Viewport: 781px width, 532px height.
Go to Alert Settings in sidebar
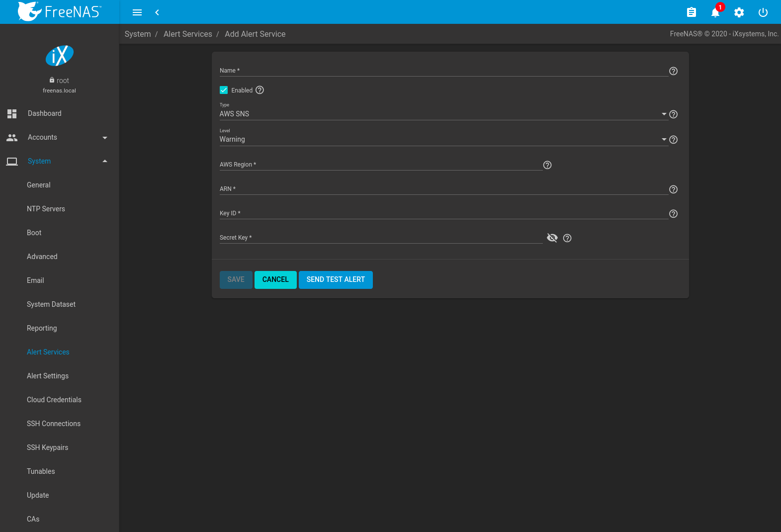48,376
